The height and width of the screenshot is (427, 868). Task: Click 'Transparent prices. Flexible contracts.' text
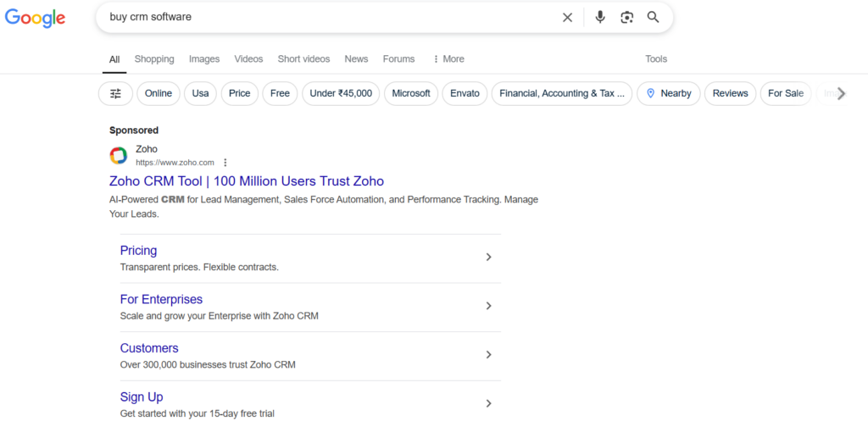click(x=199, y=267)
